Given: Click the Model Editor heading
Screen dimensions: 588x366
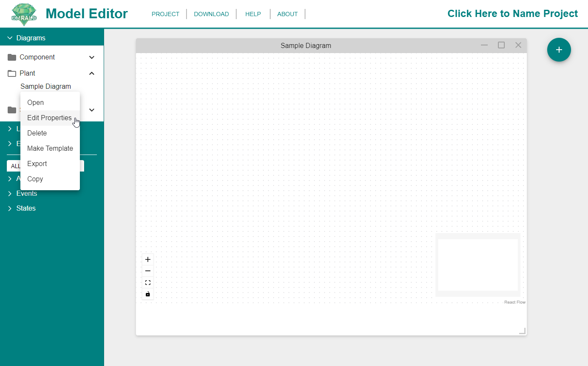Looking at the screenshot, I should [87, 14].
